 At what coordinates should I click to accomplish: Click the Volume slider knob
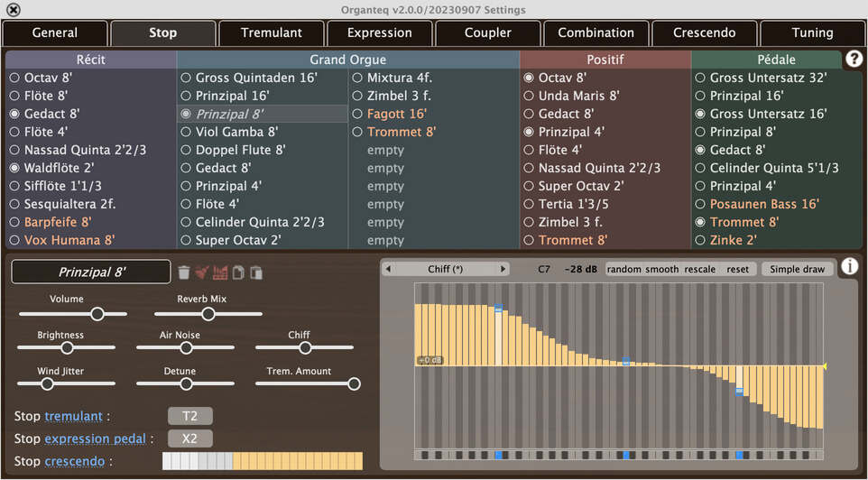[x=97, y=314]
